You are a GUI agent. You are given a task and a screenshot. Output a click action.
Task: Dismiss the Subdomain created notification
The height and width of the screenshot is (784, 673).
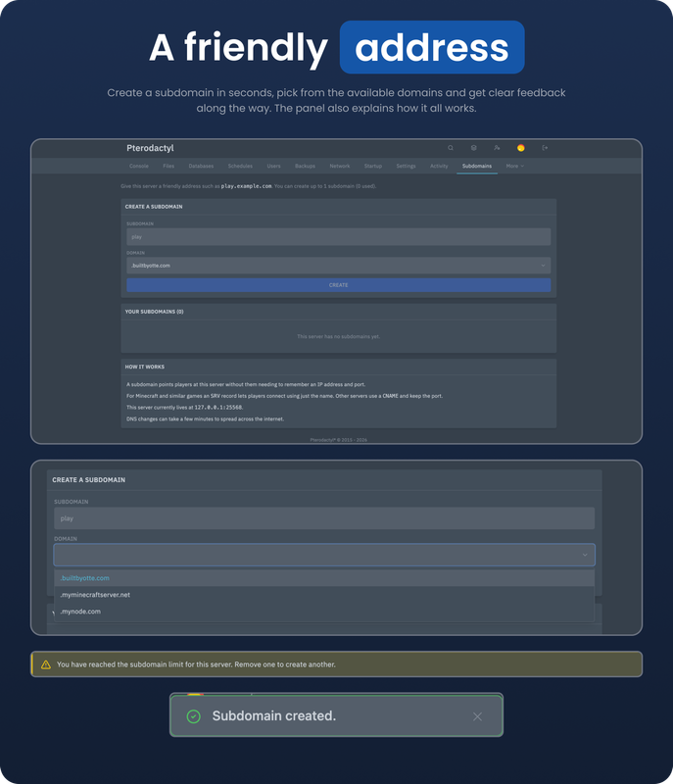point(477,716)
